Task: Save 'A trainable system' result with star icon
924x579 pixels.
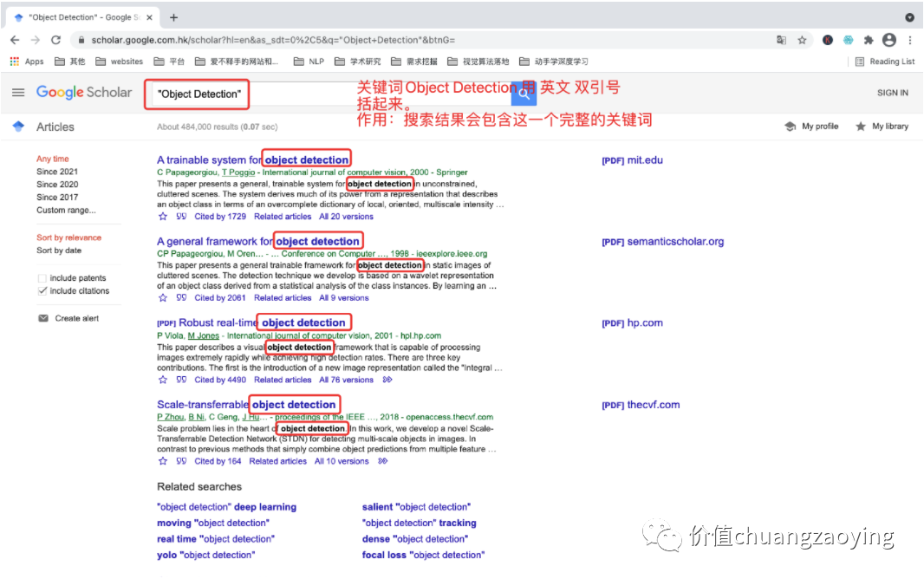Action: [x=163, y=216]
